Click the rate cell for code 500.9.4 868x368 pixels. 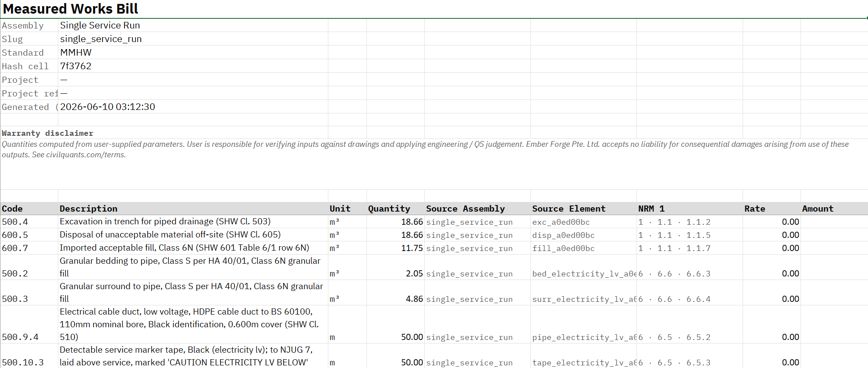pos(772,337)
